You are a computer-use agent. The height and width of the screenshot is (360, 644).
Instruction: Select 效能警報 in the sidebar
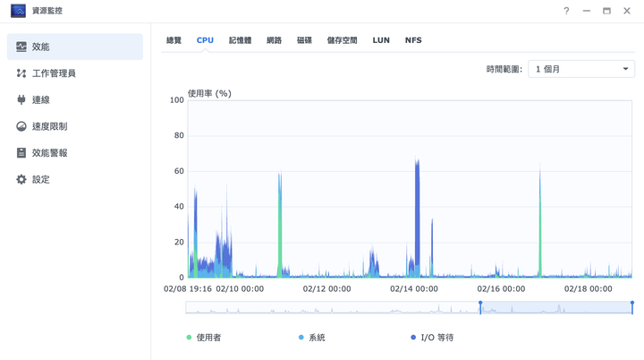pyautogui.click(x=75, y=152)
